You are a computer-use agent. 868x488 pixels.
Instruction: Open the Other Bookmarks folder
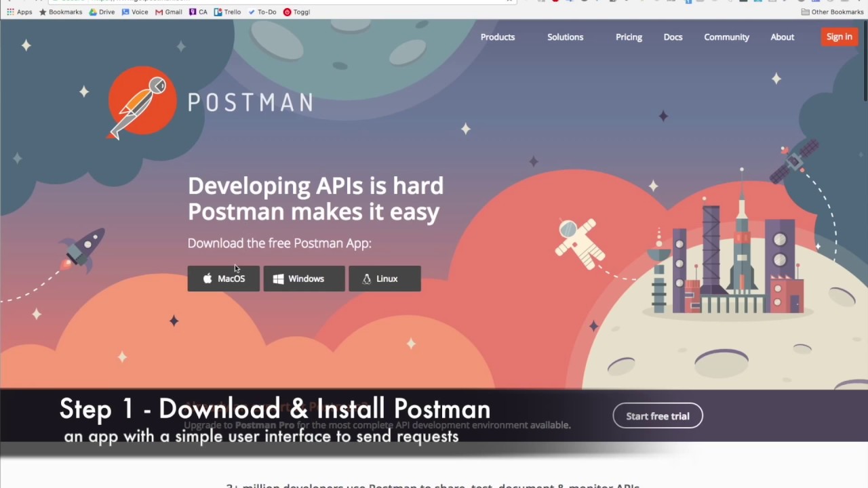point(832,12)
